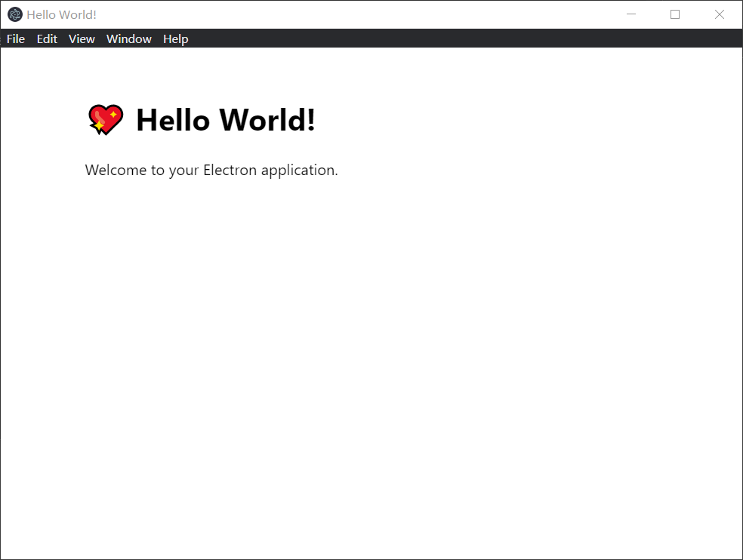Click the Hello World! window title text
743x560 pixels.
click(x=62, y=14)
